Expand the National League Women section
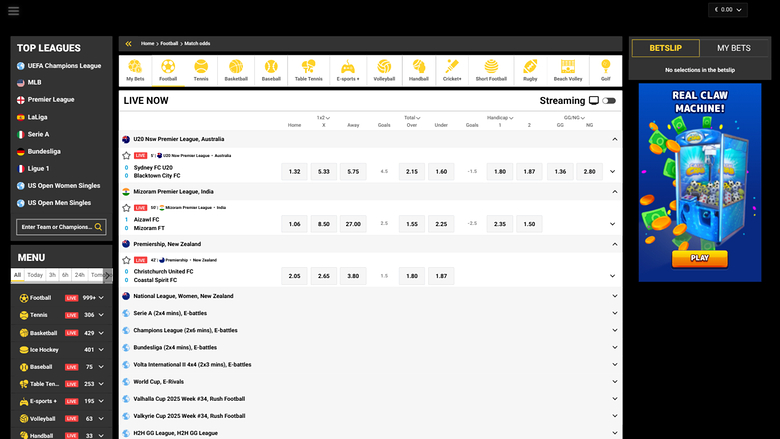Image resolution: width=780 pixels, height=439 pixels. point(614,296)
